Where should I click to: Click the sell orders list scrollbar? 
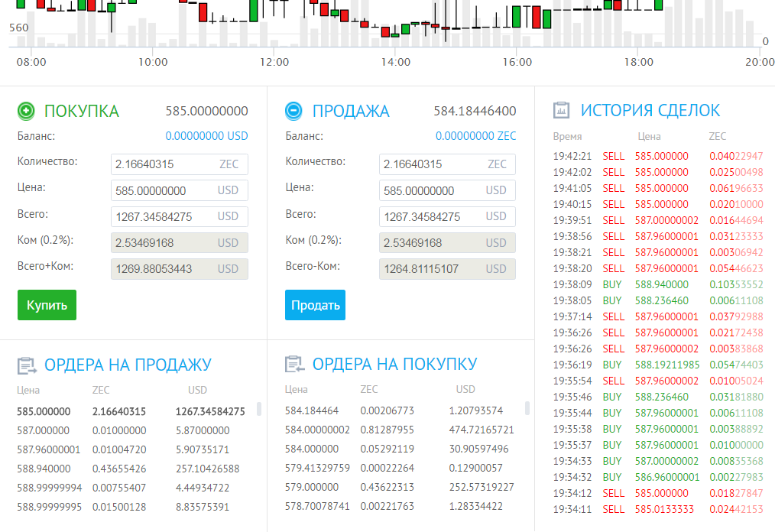point(258,409)
